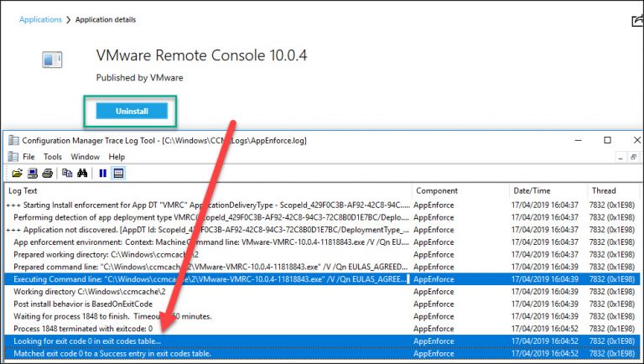
Task: Select the 'Post install behavior is BasedOnExitCode' row
Action: [x=322, y=304]
